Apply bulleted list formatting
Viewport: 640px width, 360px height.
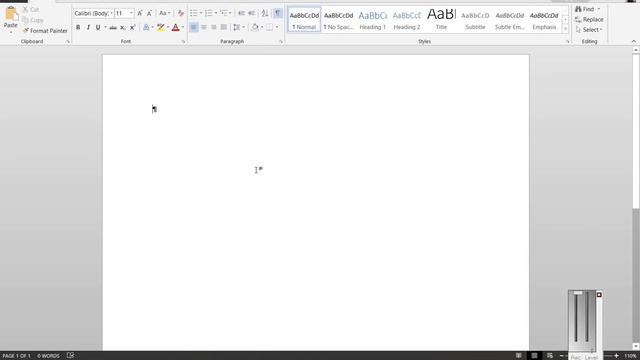[x=193, y=13]
